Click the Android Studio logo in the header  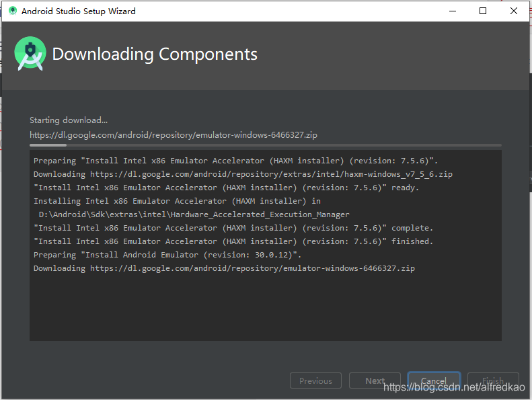[30, 54]
